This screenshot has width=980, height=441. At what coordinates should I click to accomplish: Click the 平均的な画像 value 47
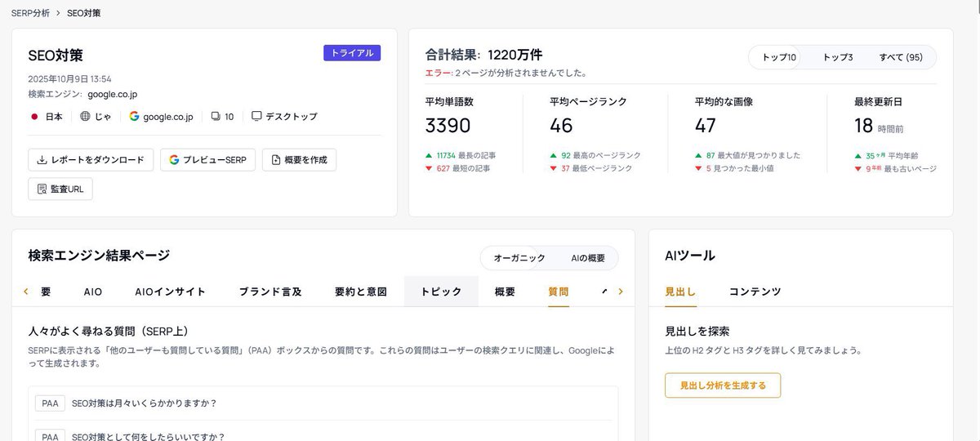point(705,126)
